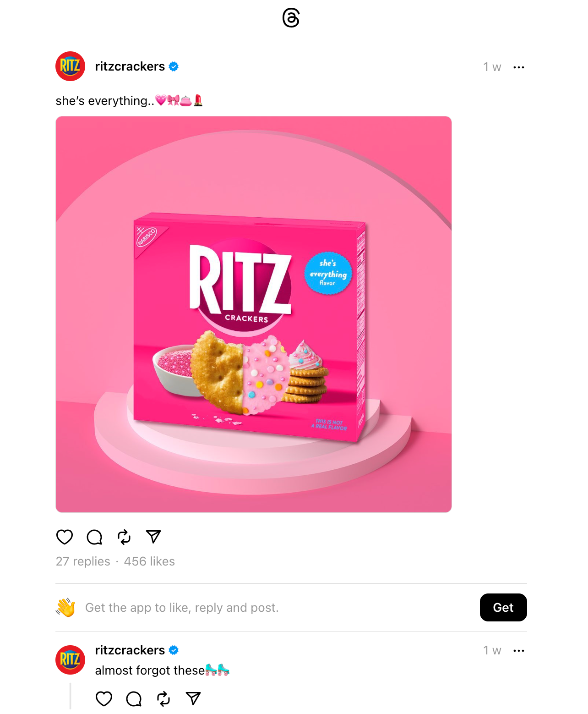Image resolution: width=588 pixels, height=714 pixels.
Task: Repost the main Ritz post
Action: tap(124, 537)
